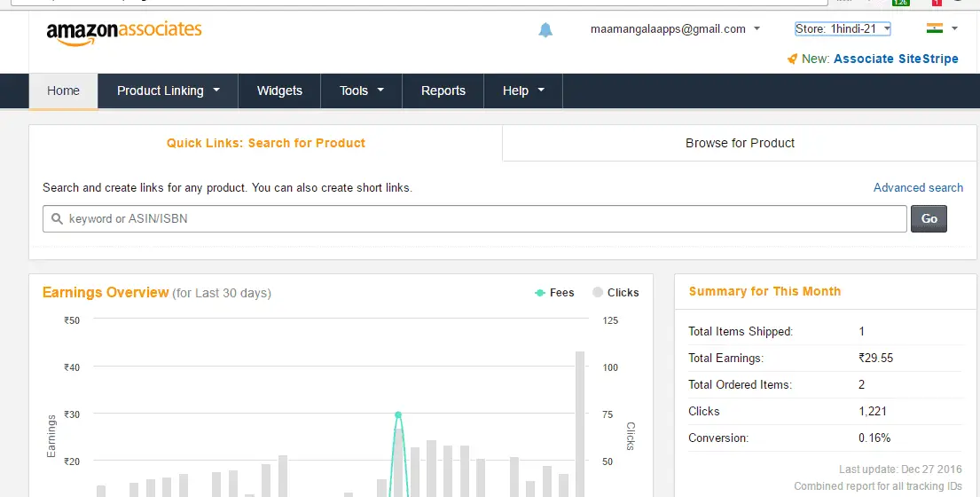Expand the Product Linking menu
Viewport: 980px width, 497px height.
tap(169, 91)
